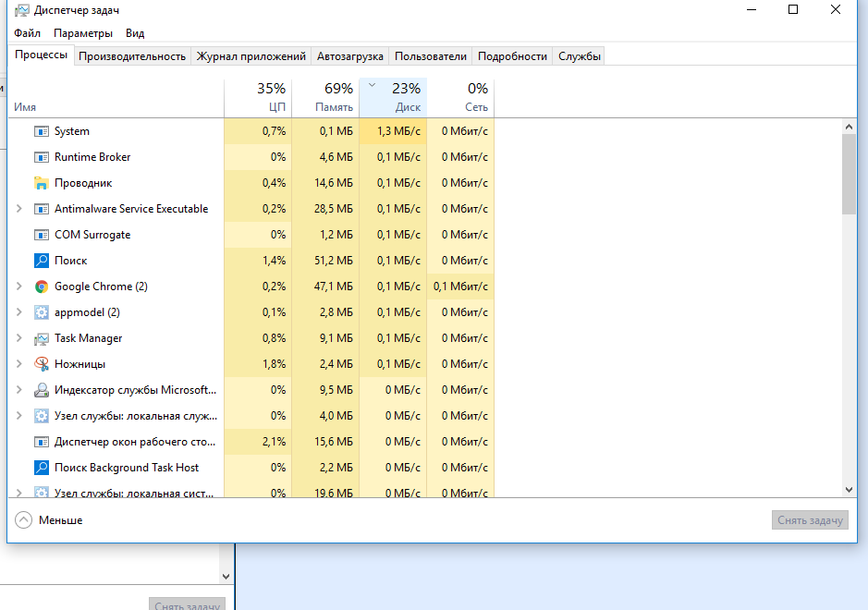Expand the Ножницы row
The height and width of the screenshot is (610, 868).
[x=18, y=363]
